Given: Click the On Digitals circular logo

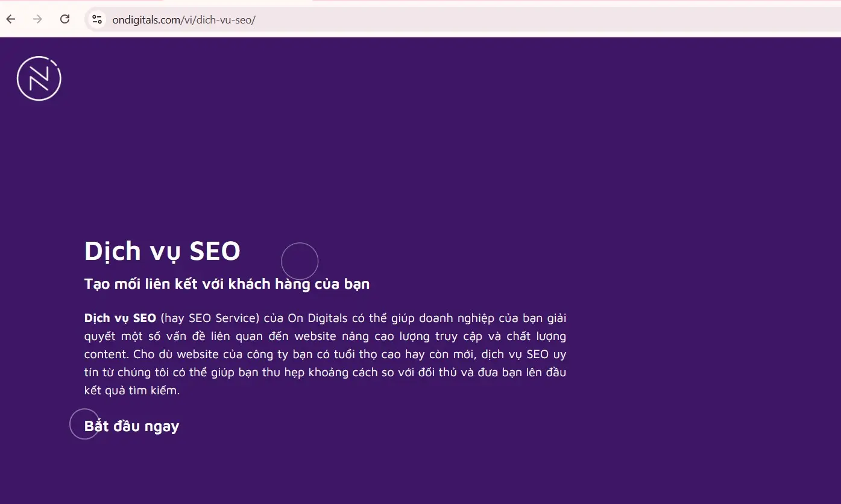Looking at the screenshot, I should (39, 78).
